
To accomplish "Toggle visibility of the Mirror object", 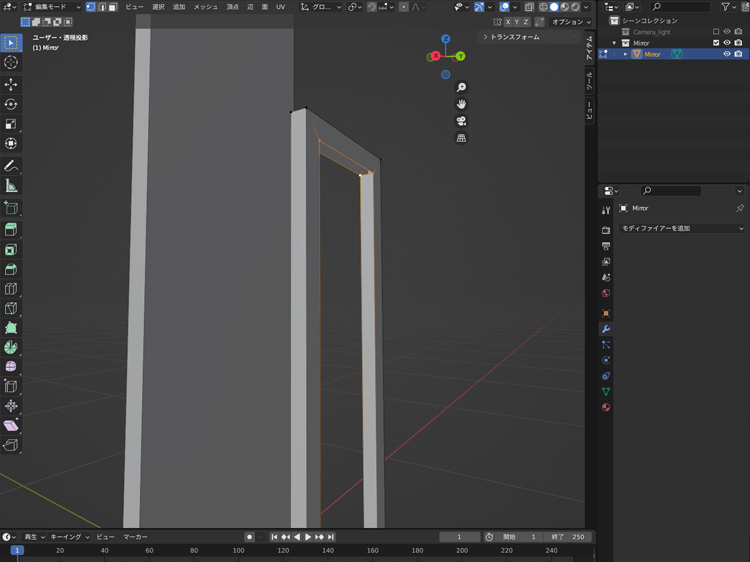I will [727, 54].
